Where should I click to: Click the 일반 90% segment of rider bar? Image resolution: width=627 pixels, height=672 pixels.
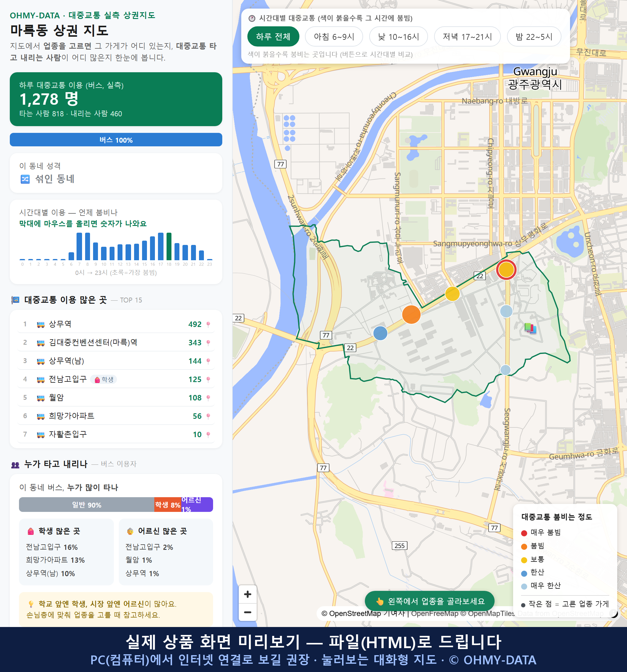(87, 505)
